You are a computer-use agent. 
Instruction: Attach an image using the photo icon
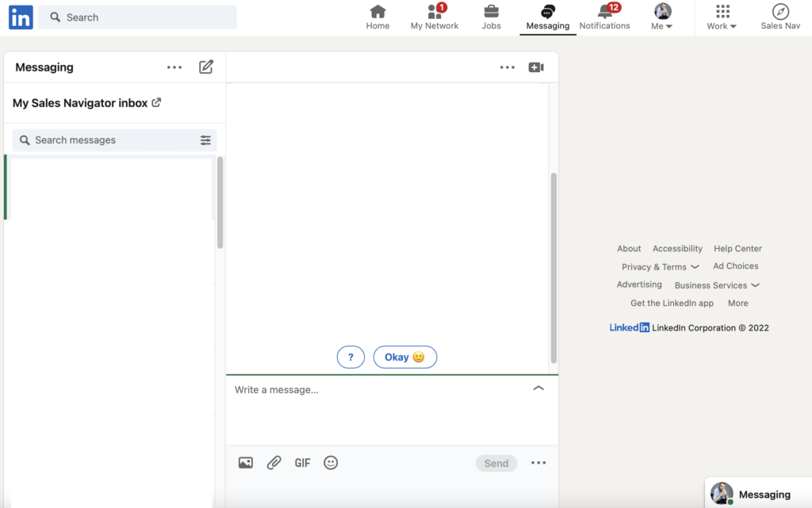(x=246, y=463)
